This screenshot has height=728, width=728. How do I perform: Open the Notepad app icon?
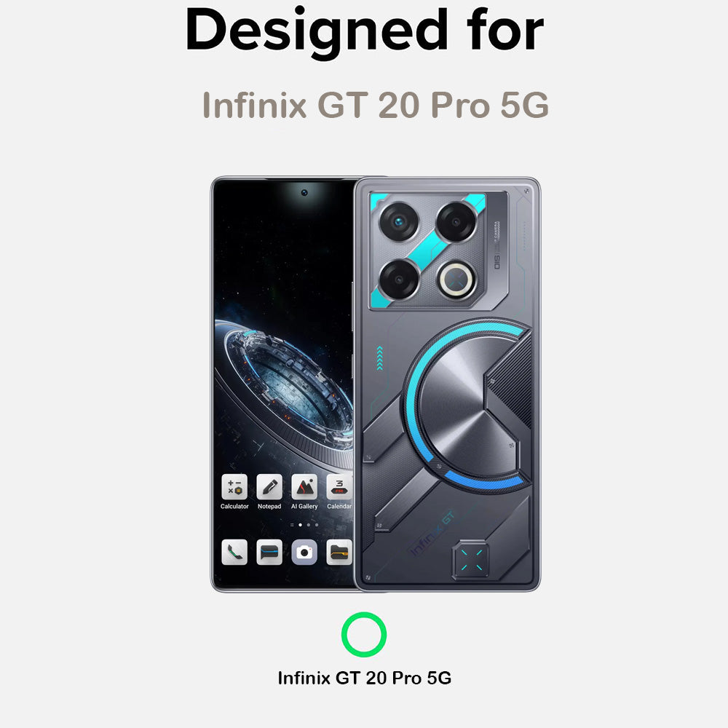(x=269, y=487)
